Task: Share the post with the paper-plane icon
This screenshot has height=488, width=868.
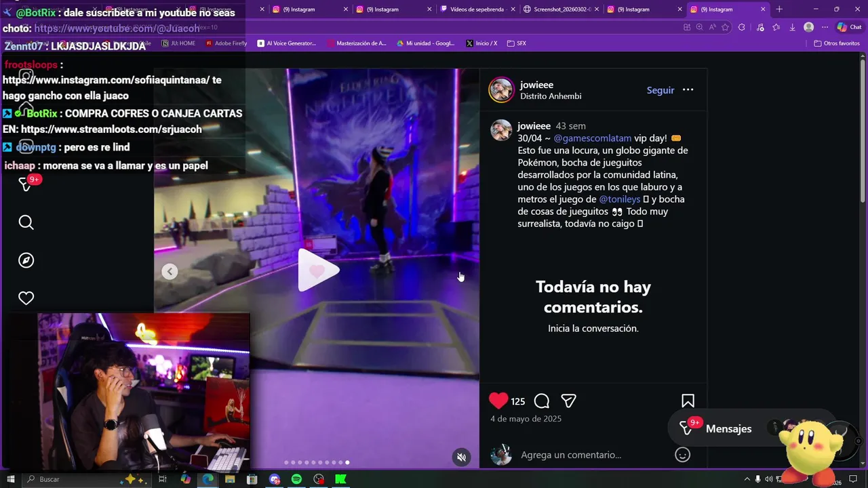Action: (x=568, y=401)
